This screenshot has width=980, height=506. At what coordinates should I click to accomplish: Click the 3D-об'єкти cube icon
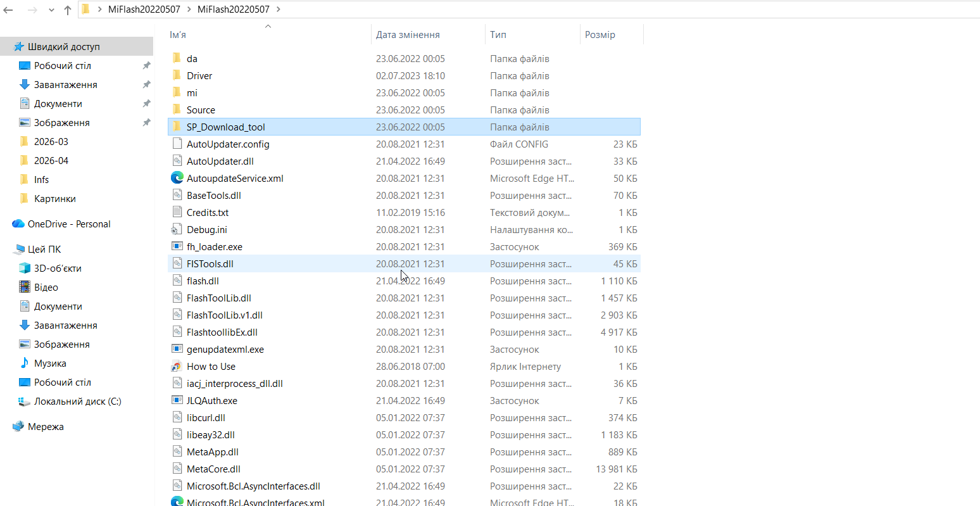(x=25, y=269)
